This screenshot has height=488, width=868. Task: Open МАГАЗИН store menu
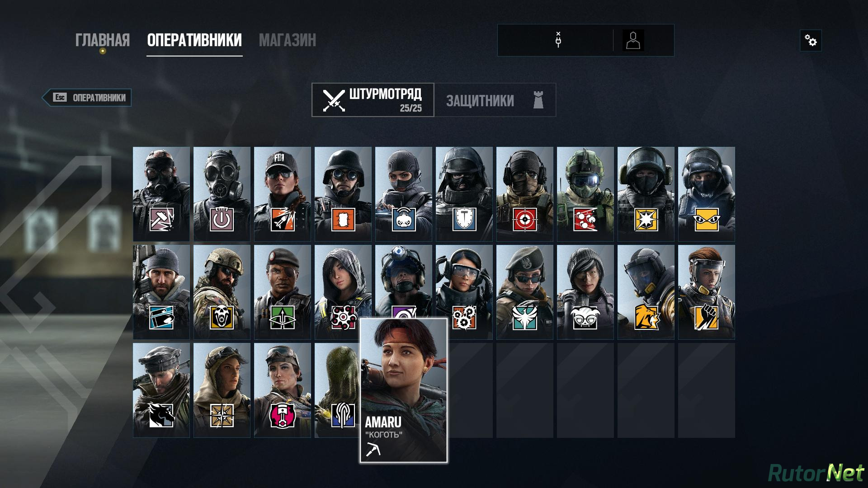pos(288,40)
